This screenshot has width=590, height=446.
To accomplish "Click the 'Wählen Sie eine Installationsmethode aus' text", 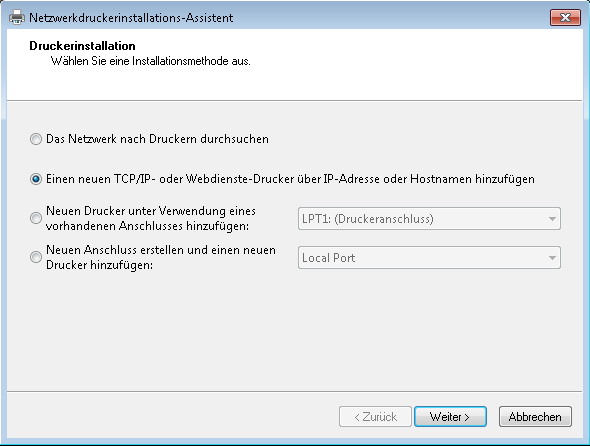I will tap(151, 61).
